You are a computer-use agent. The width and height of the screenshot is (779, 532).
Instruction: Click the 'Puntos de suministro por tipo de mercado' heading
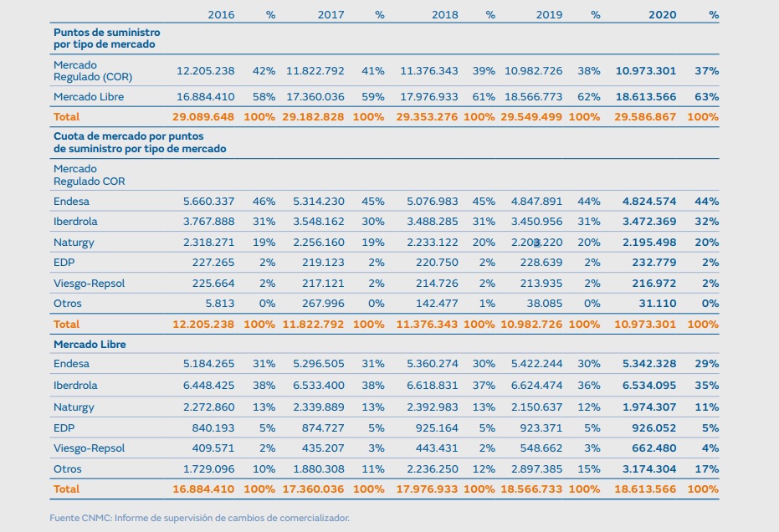point(106,38)
